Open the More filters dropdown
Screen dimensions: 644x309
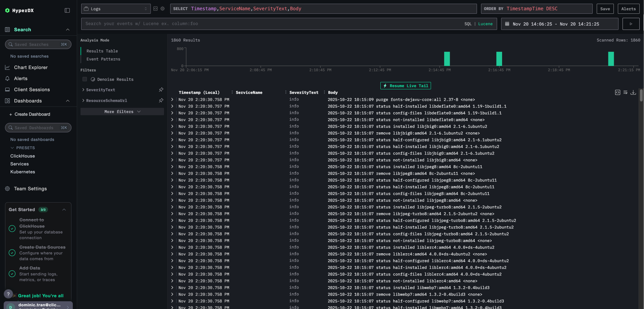tap(122, 111)
